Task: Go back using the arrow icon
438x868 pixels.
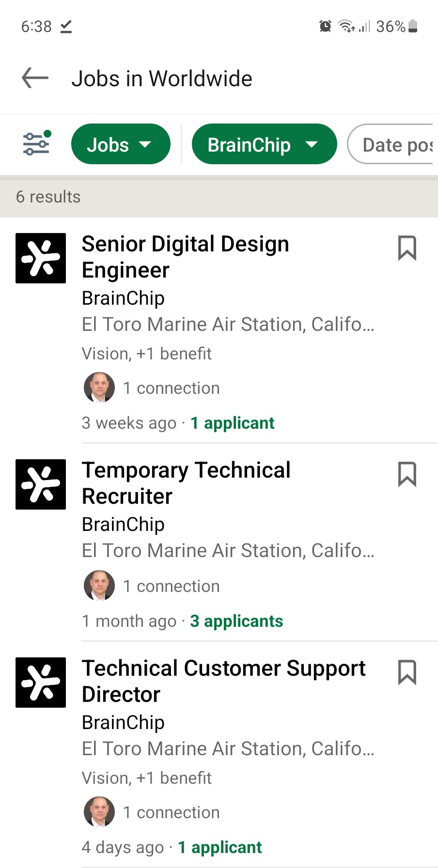Action: pos(35,78)
